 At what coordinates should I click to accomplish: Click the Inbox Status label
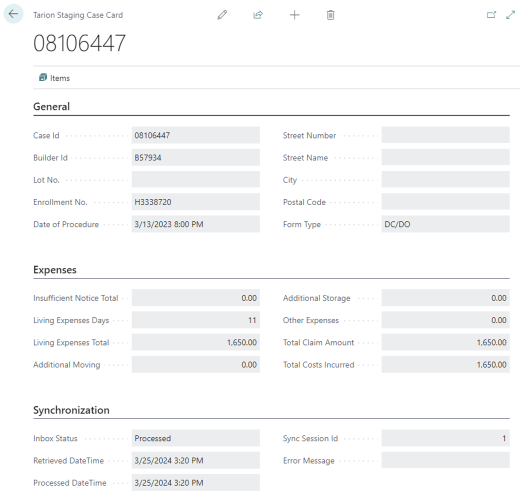click(55, 438)
